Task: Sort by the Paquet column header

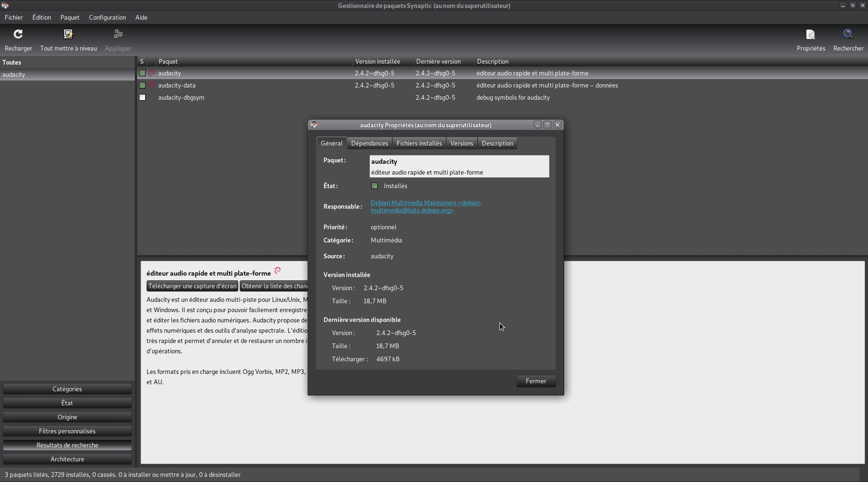Action: 254,61
